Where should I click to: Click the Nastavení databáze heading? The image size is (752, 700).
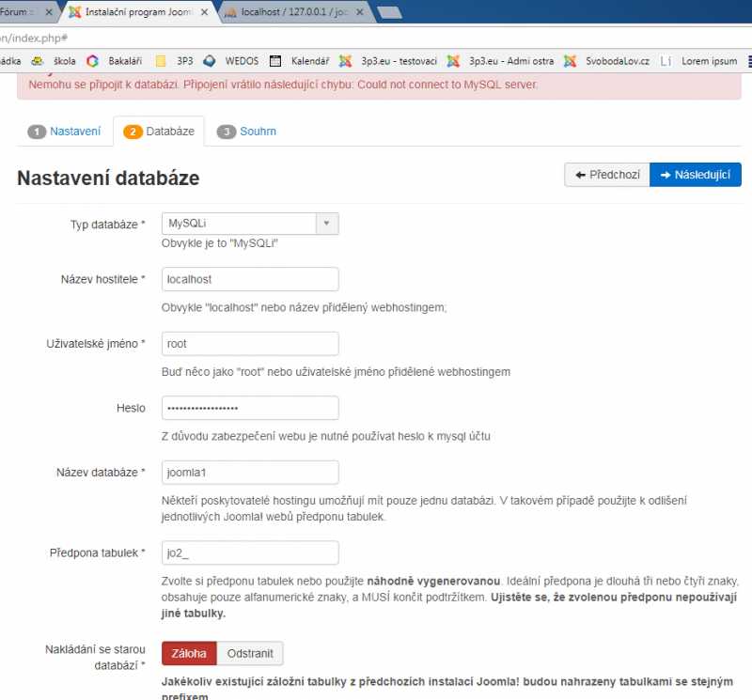click(108, 178)
